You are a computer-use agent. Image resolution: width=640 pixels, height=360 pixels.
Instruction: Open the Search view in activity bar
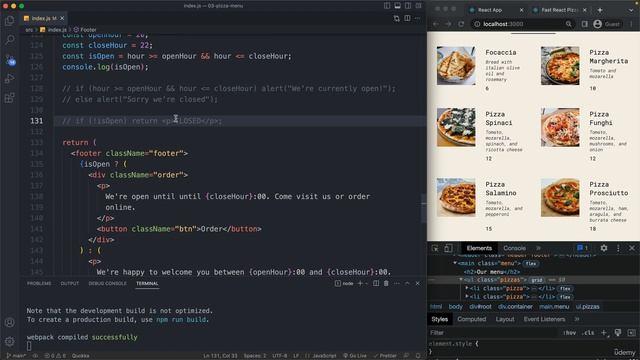[x=9, y=40]
